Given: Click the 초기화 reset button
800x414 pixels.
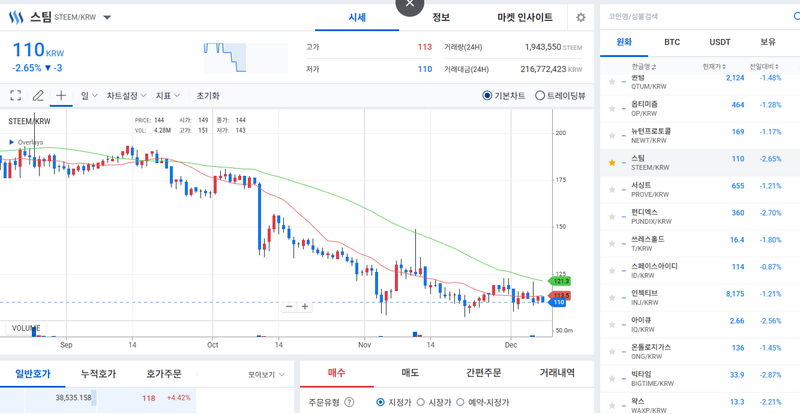Looking at the screenshot, I should 208,96.
